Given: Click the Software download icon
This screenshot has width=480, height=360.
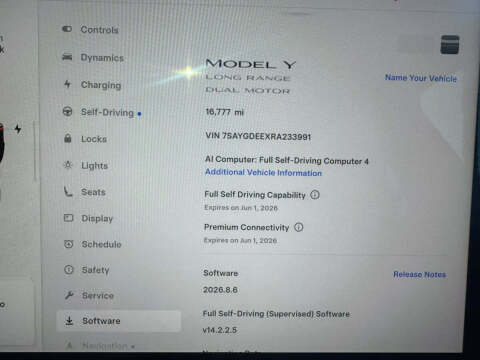Looking at the screenshot, I should 69,321.
